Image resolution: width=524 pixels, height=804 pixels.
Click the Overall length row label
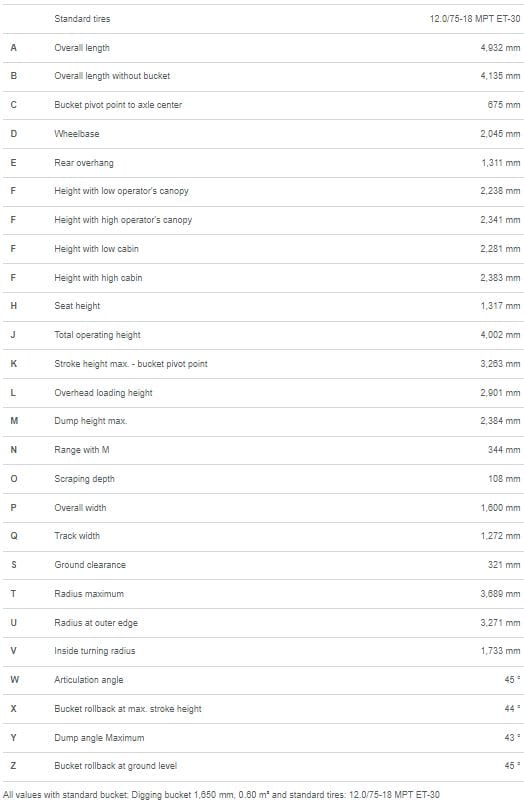tap(82, 48)
